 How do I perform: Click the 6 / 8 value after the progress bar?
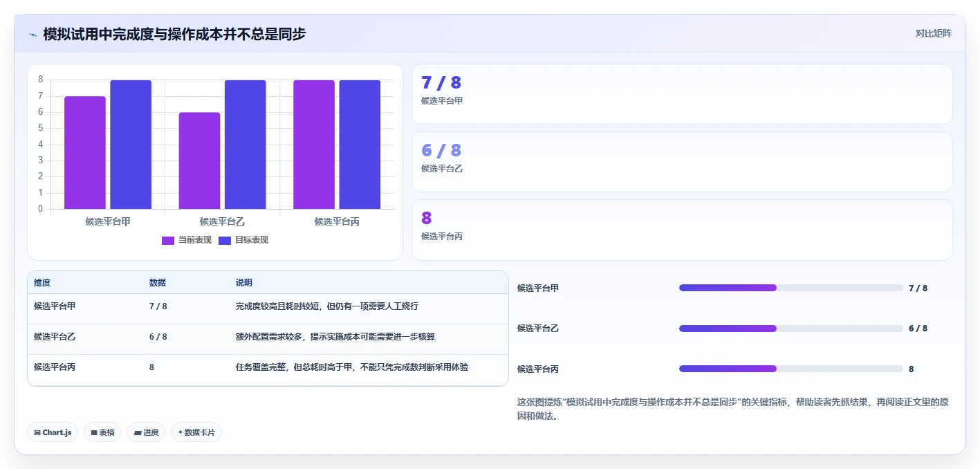pos(918,329)
